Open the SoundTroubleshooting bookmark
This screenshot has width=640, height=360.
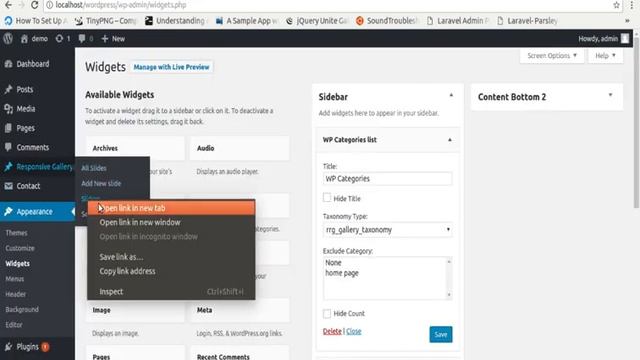coord(387,21)
